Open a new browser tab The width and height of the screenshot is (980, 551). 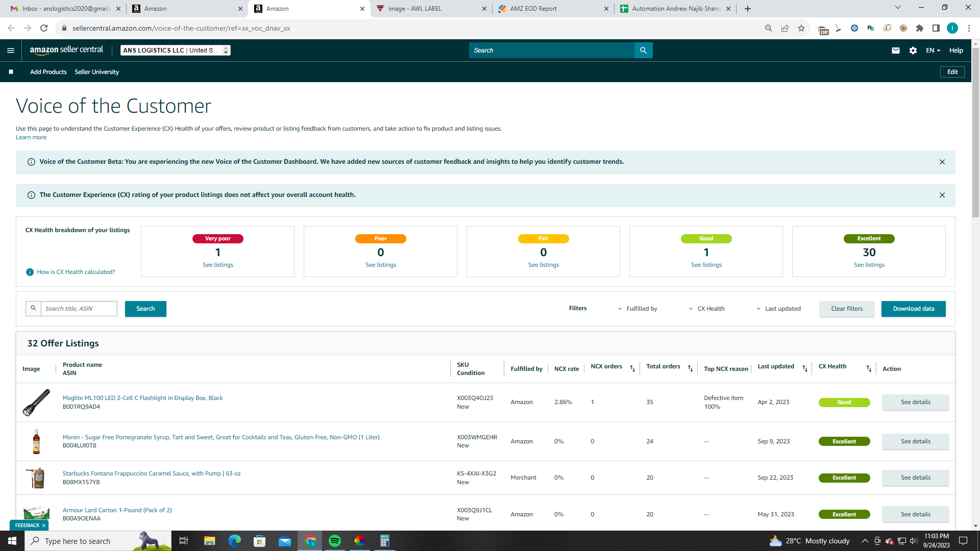point(748,9)
